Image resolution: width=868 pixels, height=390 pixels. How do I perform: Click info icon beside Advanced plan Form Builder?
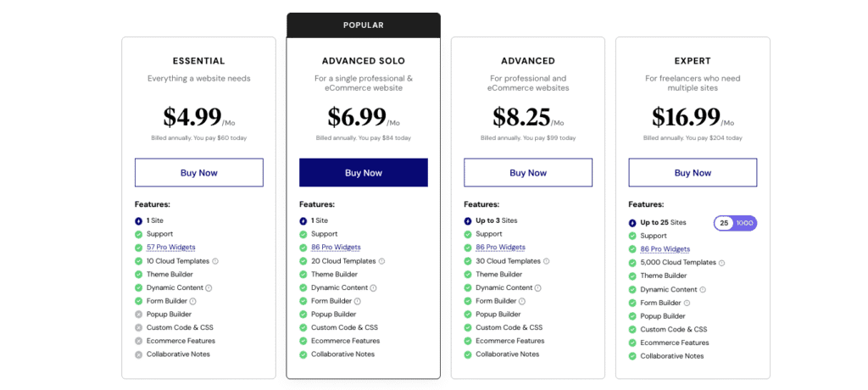(521, 301)
